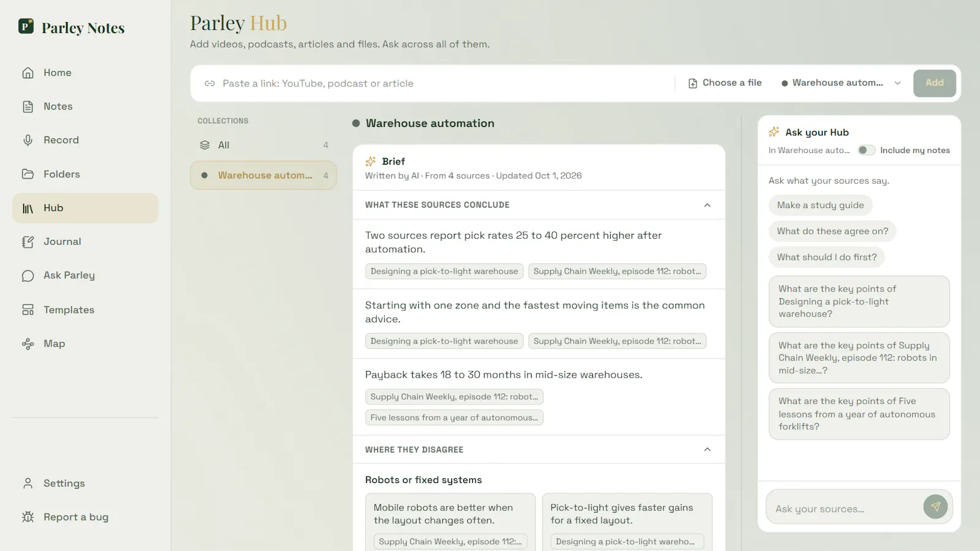Send the question with the paper-plane icon
This screenshot has width=980, height=551.
click(935, 506)
